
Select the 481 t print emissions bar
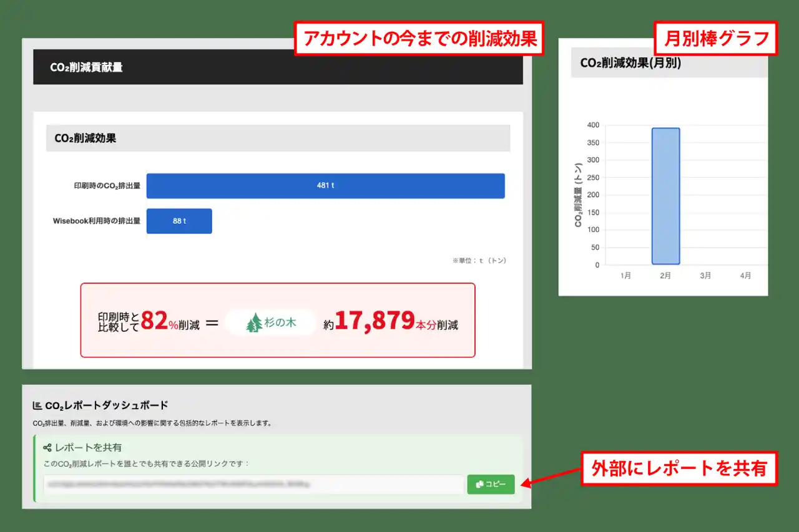click(325, 186)
